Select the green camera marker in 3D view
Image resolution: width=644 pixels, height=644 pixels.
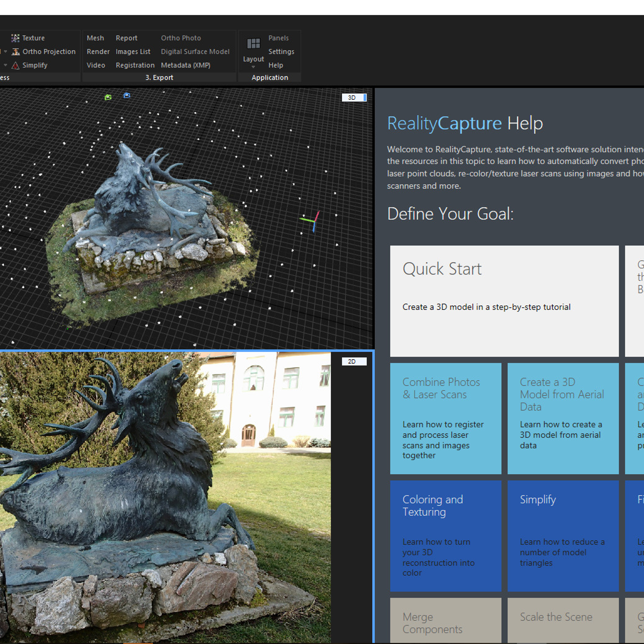point(108,97)
